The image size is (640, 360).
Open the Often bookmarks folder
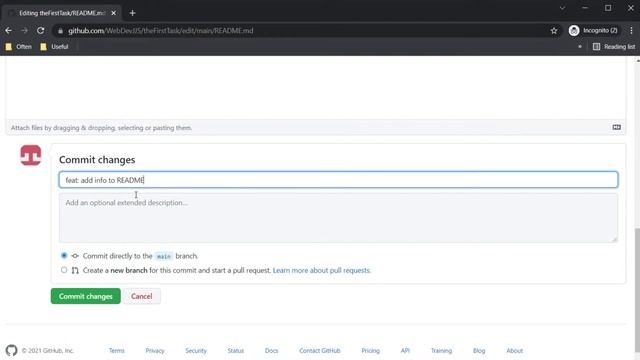[x=19, y=47]
